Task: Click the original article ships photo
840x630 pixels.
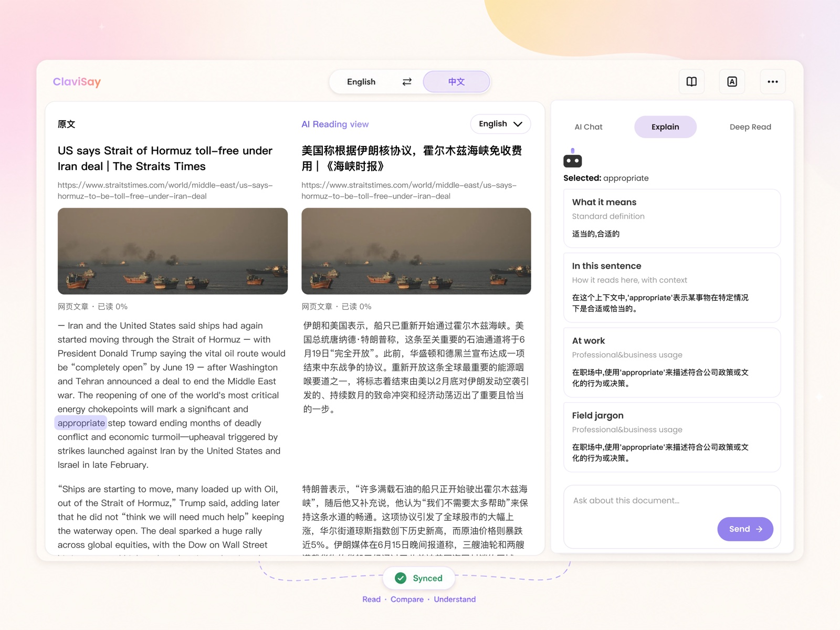Action: pyautogui.click(x=173, y=251)
